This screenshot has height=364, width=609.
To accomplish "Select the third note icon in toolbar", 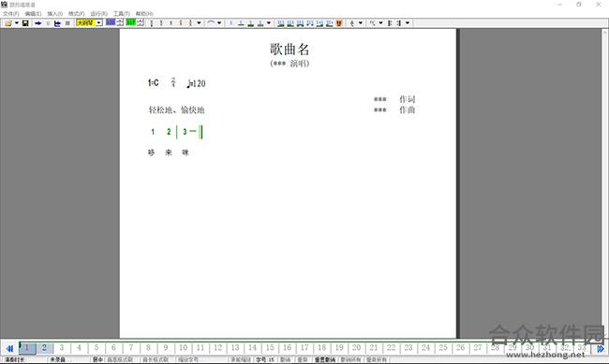I will pyautogui.click(x=171, y=23).
